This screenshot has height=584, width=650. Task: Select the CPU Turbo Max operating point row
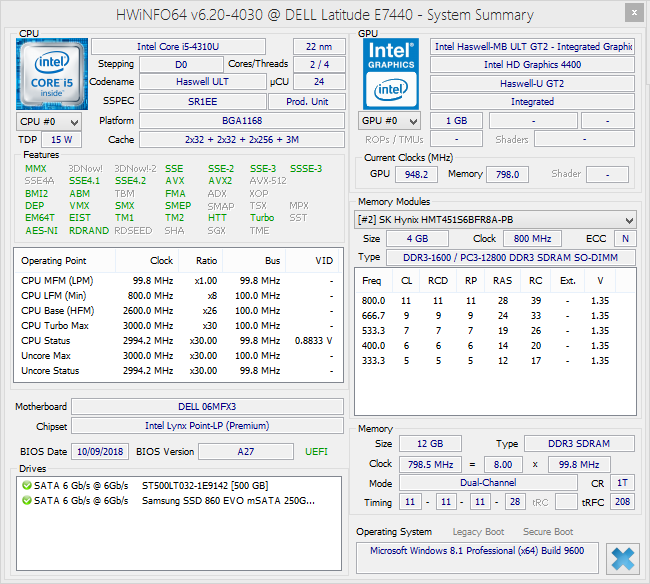[x=180, y=326]
